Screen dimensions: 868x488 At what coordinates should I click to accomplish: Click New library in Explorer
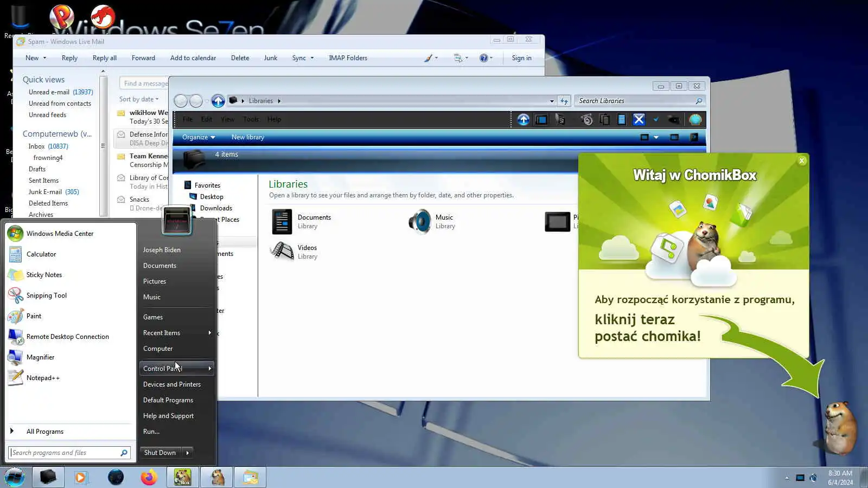[248, 137]
